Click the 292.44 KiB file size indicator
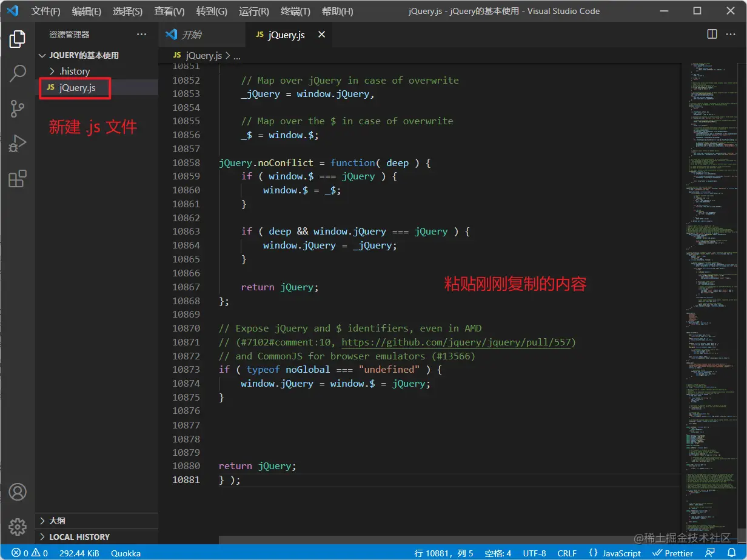 pos(79,553)
